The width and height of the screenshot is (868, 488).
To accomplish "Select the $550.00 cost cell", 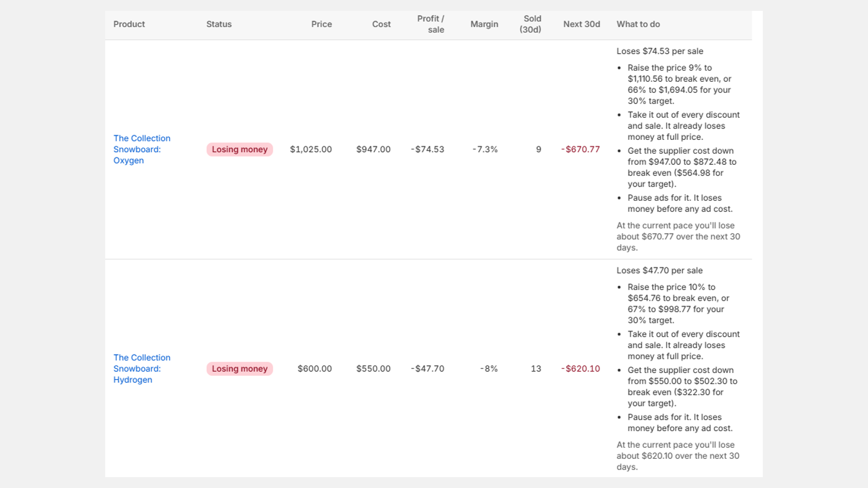I will pos(373,369).
